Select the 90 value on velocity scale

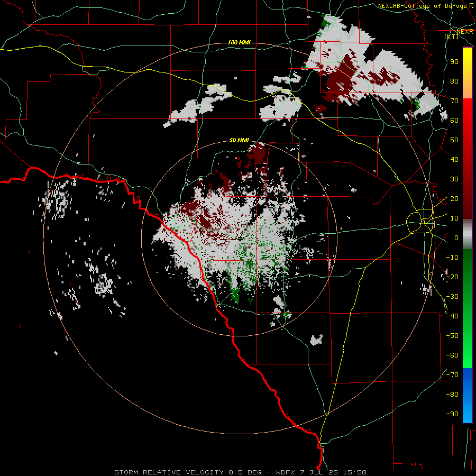click(x=454, y=62)
